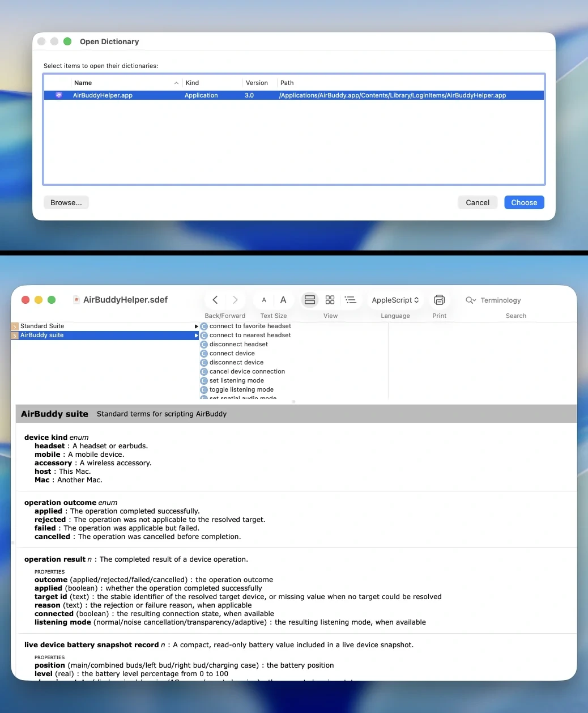The image size is (588, 713).
Task: Increase text size with large A
Action: point(283,300)
